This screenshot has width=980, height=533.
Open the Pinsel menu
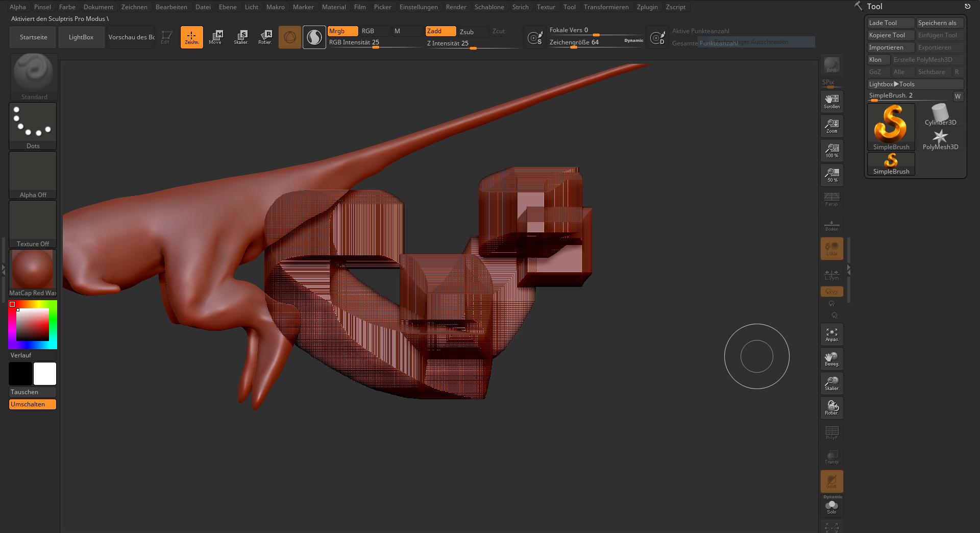point(43,7)
